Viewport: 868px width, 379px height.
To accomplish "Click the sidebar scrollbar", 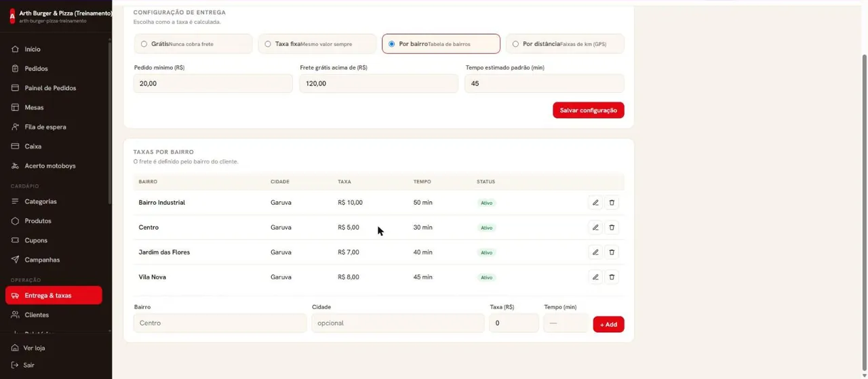I will point(109,122).
